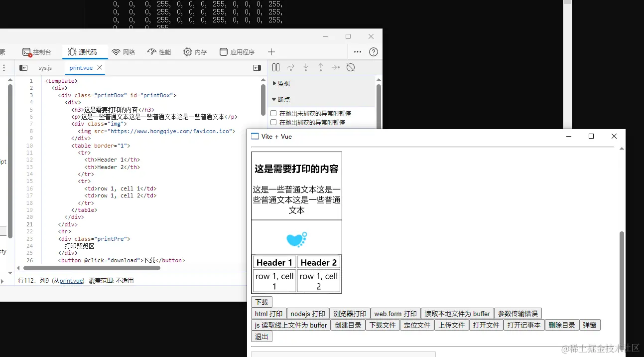Click the heading 这是需要打印的内容 in preview

[296, 169]
